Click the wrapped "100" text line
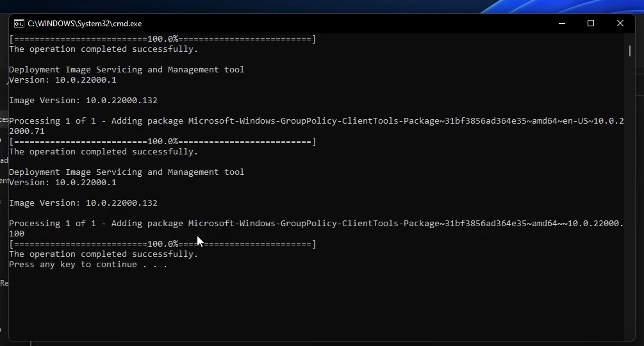This screenshot has height=346, width=644. click(17, 234)
